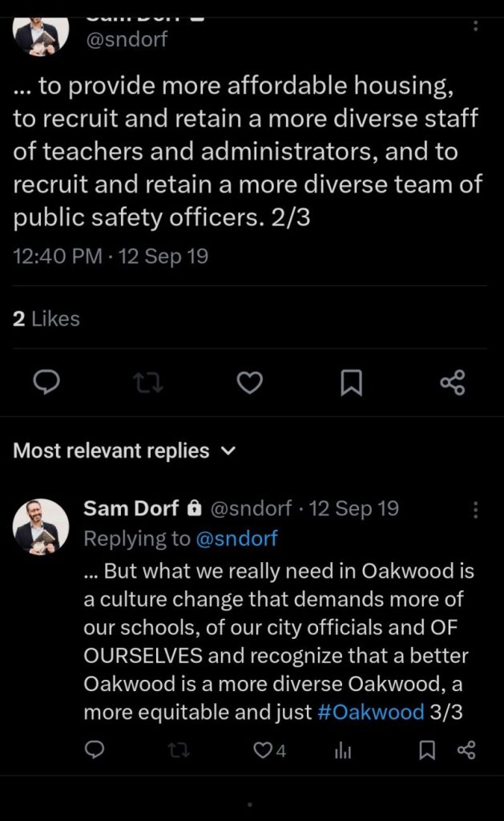Like the 3/3 reply with 4 likes
Image resolution: width=504 pixels, height=821 pixels.
tap(269, 750)
